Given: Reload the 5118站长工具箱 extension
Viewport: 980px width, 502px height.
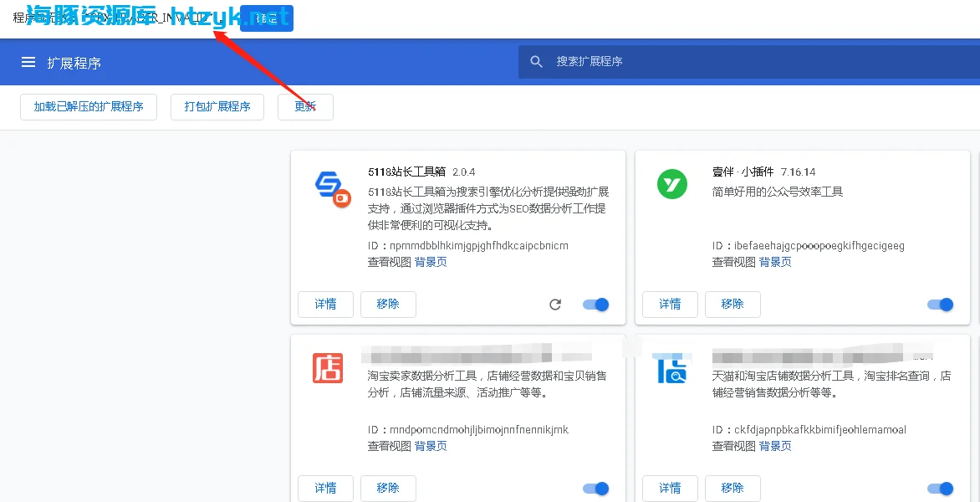Looking at the screenshot, I should (x=555, y=305).
